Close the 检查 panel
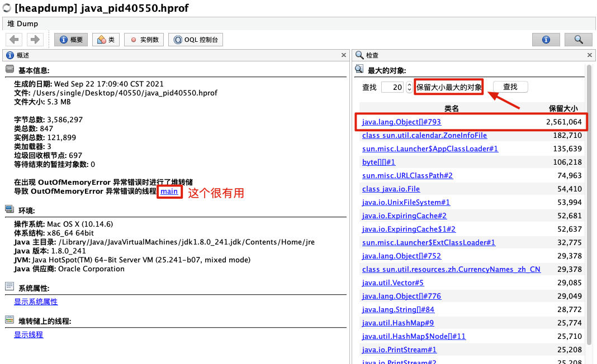Screen dimensions: 597x364 [x=590, y=55]
